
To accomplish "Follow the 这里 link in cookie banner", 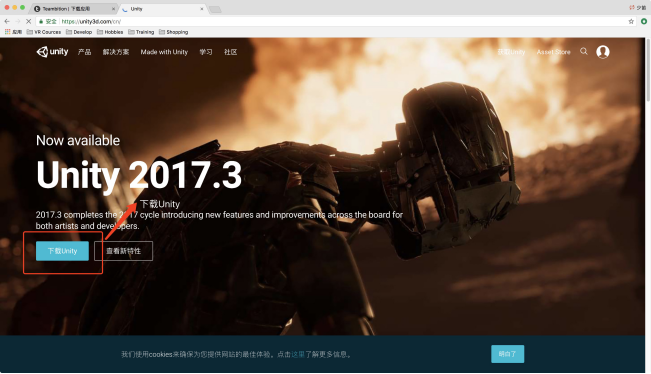I will pyautogui.click(x=298, y=354).
